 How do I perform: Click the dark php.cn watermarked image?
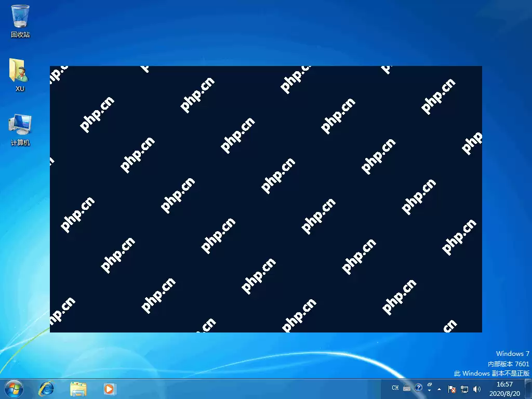click(x=265, y=199)
